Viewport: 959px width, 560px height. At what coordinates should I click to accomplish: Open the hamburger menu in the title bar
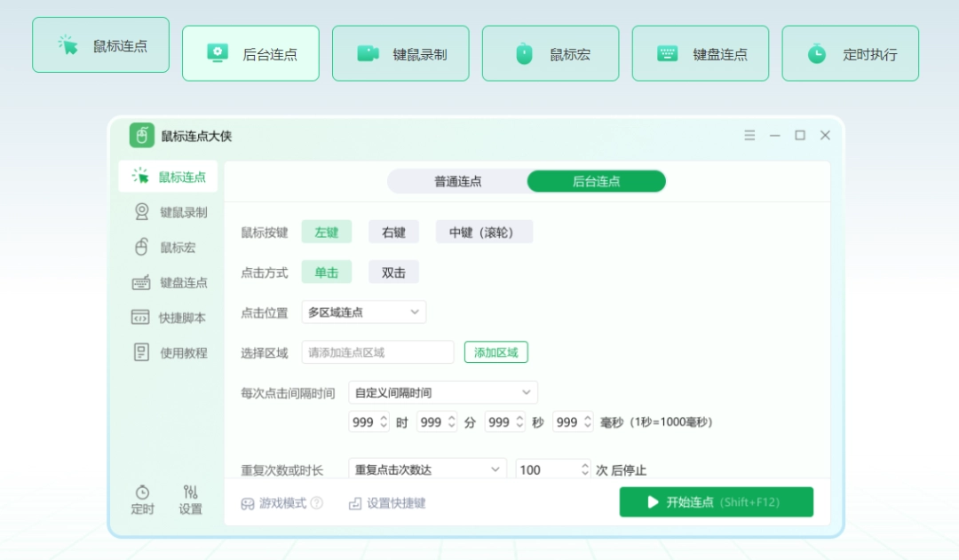[x=749, y=136]
